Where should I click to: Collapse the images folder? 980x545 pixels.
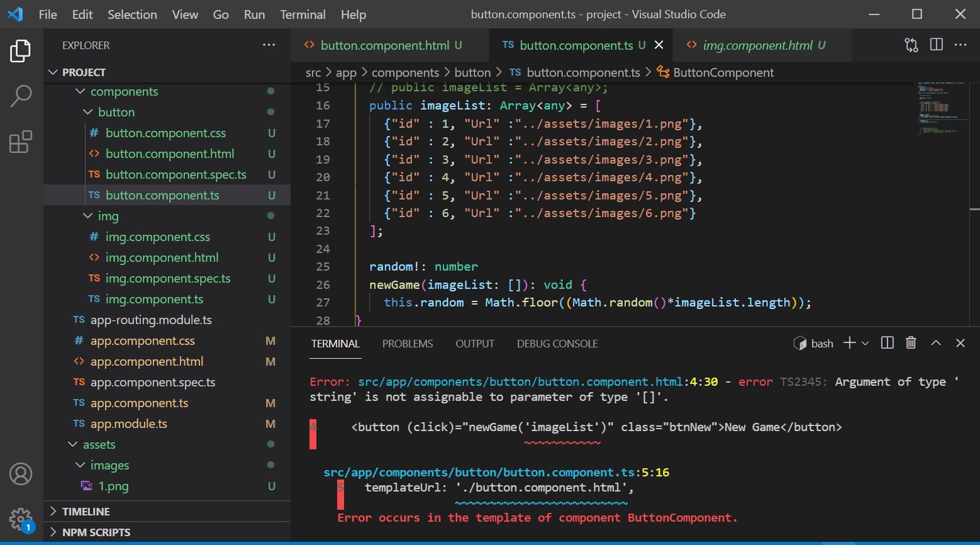coord(167,465)
